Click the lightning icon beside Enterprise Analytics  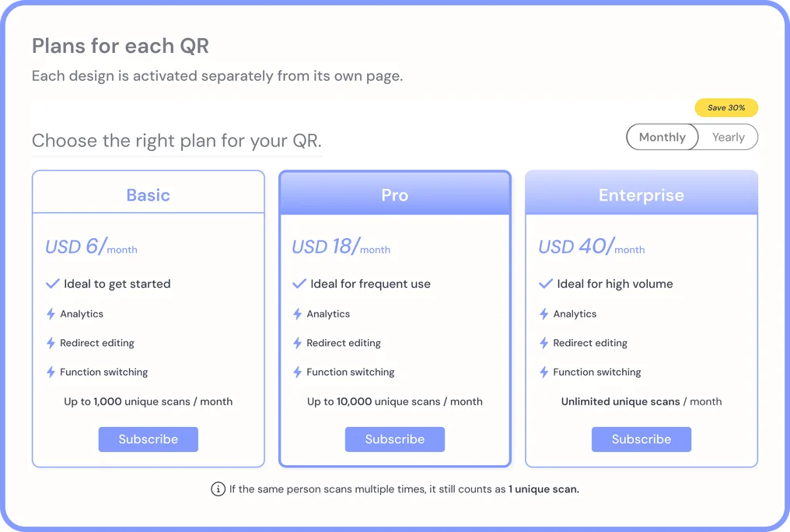tap(544, 314)
